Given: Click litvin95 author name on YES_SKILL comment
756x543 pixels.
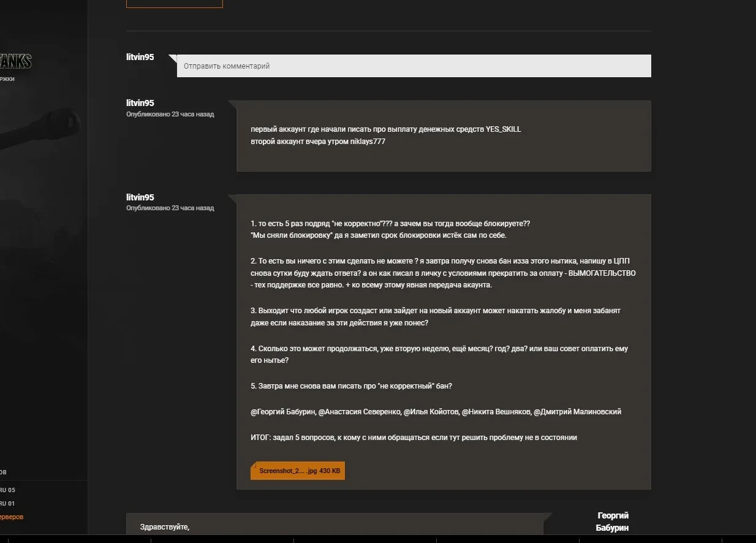Looking at the screenshot, I should (140, 103).
